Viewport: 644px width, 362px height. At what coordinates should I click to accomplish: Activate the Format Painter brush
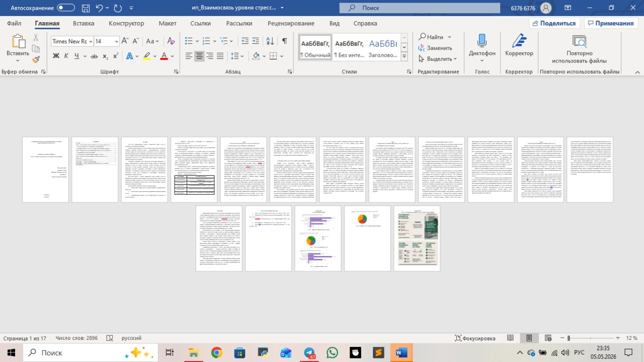[36, 59]
